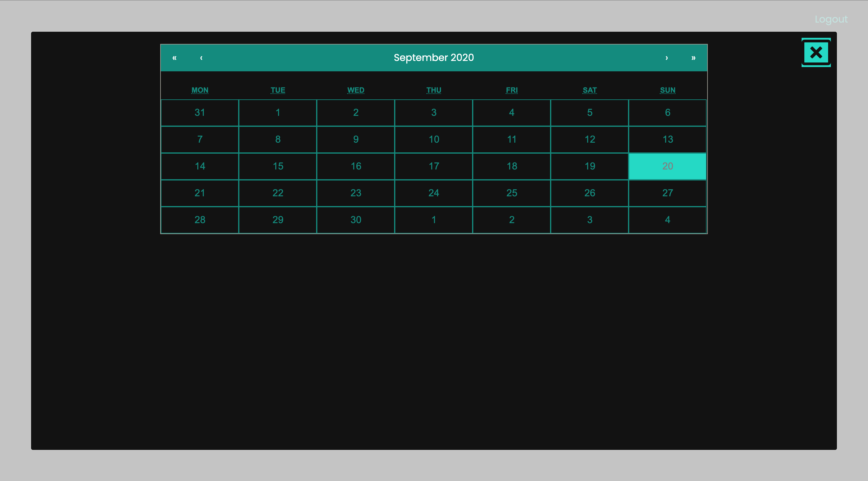This screenshot has width=868, height=481.
Task: Select October 3 in the last row
Action: (x=590, y=220)
